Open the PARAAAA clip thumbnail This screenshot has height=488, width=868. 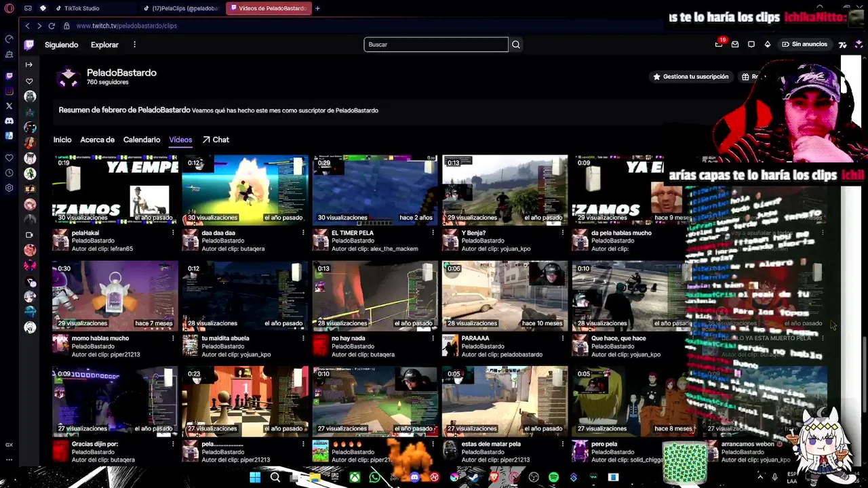505,296
